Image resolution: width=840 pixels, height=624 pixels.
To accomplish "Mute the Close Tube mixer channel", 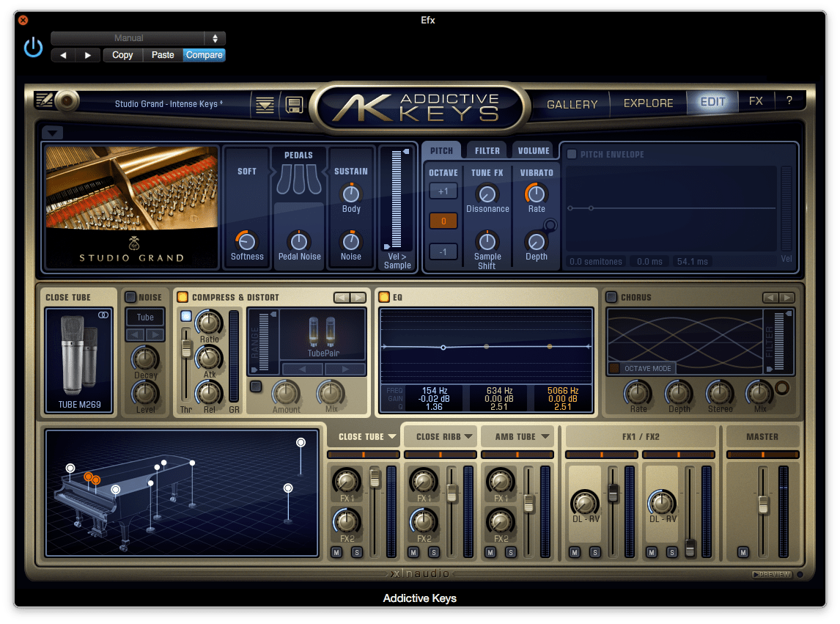I will [336, 552].
